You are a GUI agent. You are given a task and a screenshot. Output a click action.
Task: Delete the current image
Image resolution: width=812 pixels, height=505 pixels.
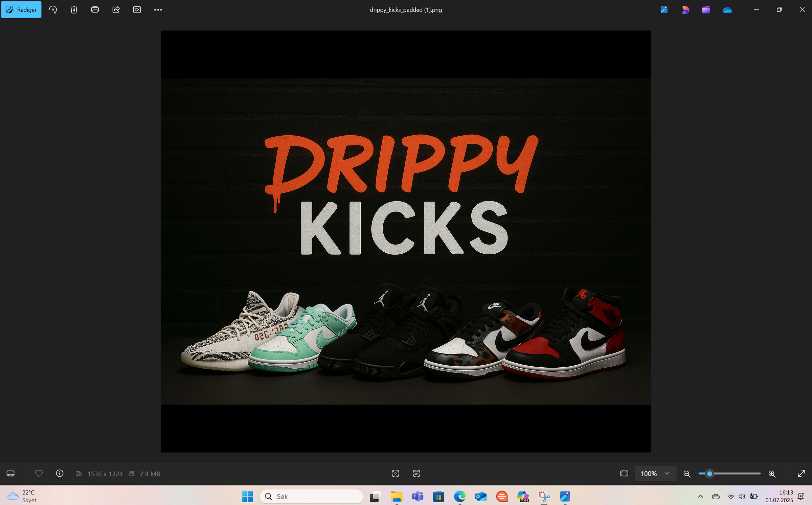point(74,9)
